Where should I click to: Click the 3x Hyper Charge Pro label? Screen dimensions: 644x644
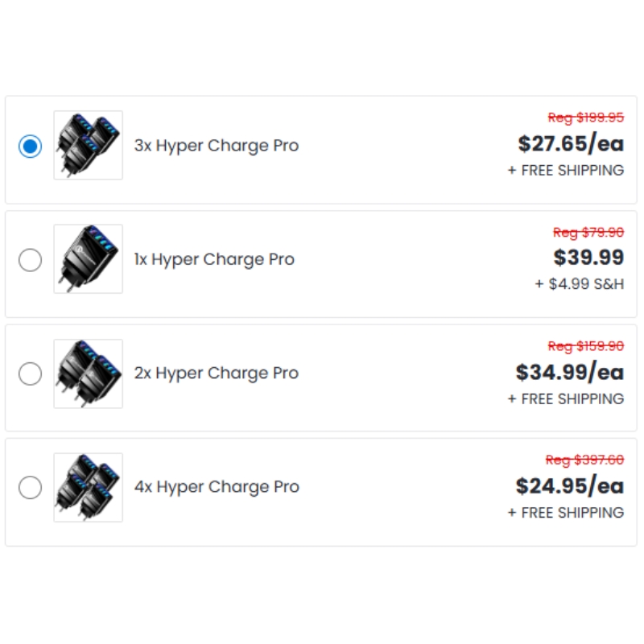217,146
